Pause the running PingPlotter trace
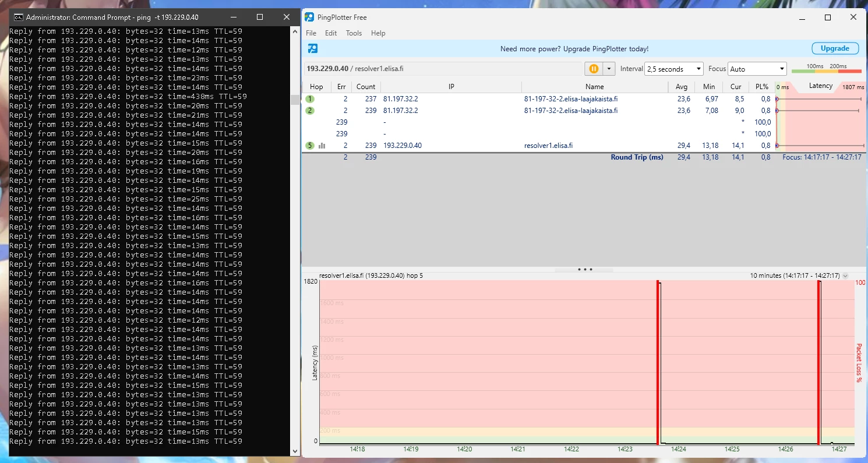The width and height of the screenshot is (868, 463). [594, 69]
